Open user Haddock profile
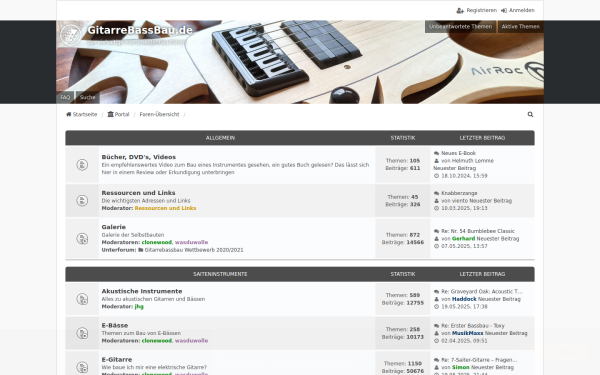 click(464, 299)
